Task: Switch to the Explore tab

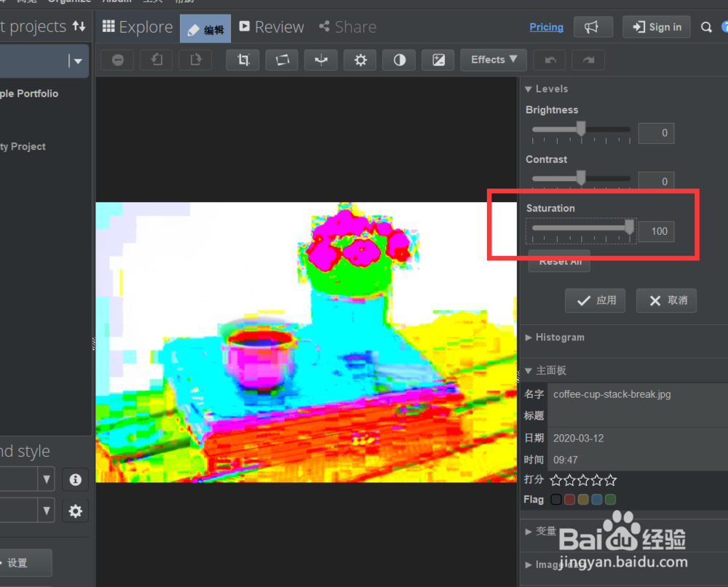Action: coord(138,28)
